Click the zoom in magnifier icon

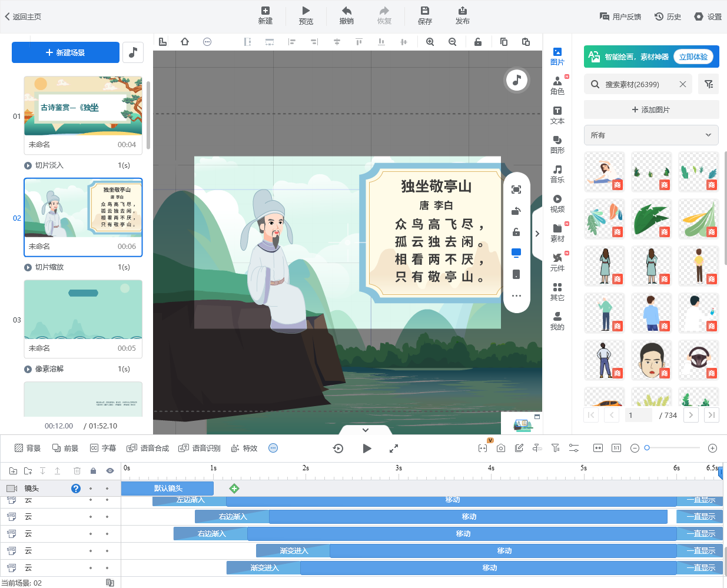pos(430,42)
